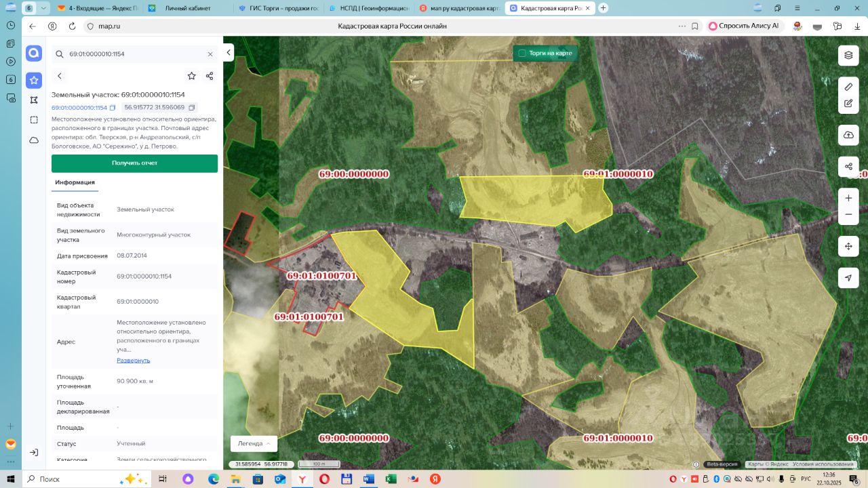The width and height of the screenshot is (868, 488).
Task: Reload the browser page
Action: click(x=72, y=26)
